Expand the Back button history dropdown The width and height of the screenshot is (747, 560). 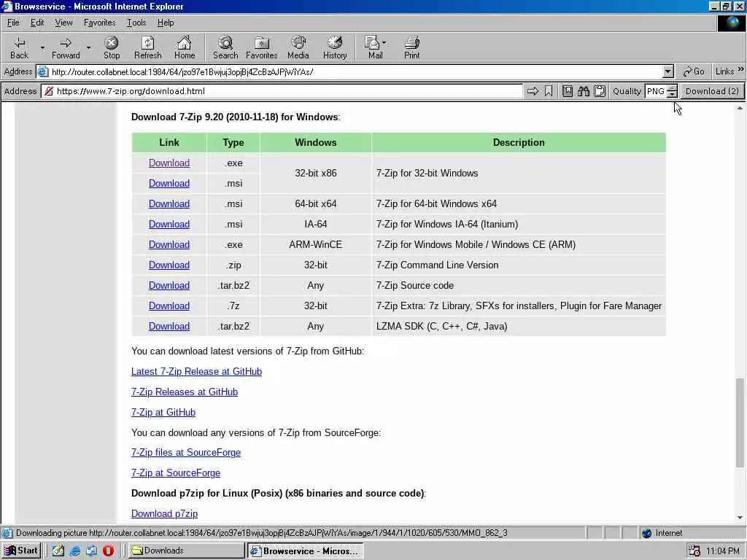pos(42,47)
